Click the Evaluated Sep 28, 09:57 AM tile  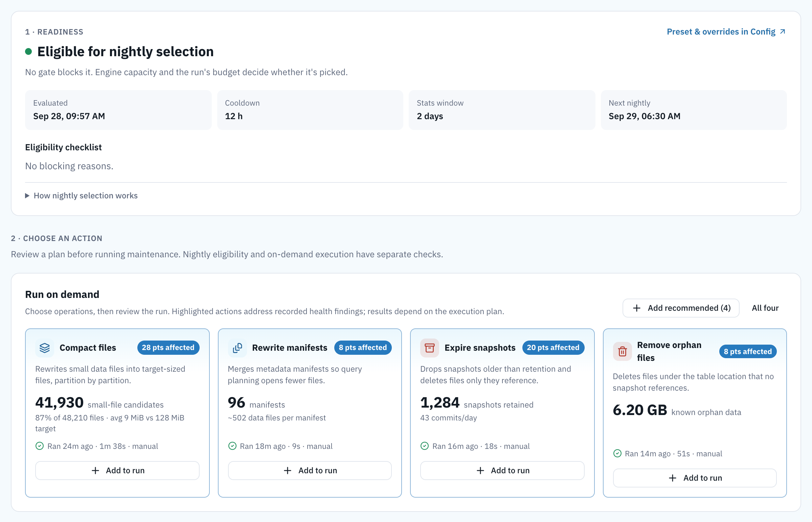[118, 110]
